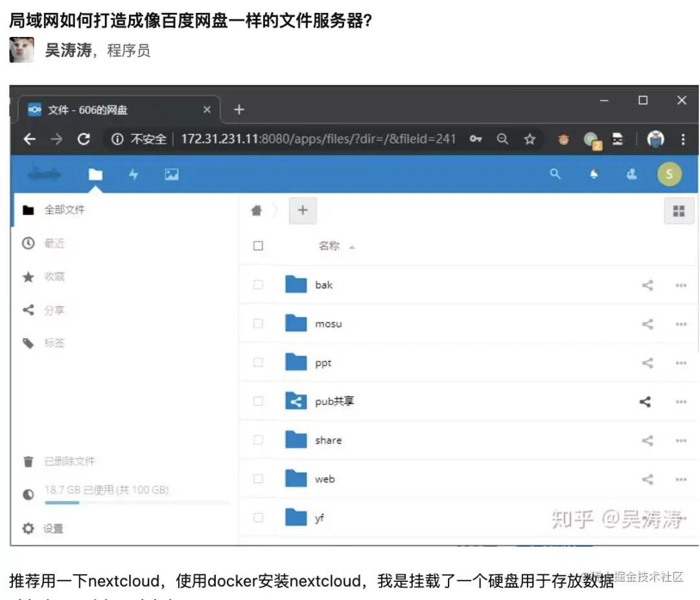This screenshot has height=600, width=700.
Task: Sort files by 名称 column
Action: [x=329, y=246]
